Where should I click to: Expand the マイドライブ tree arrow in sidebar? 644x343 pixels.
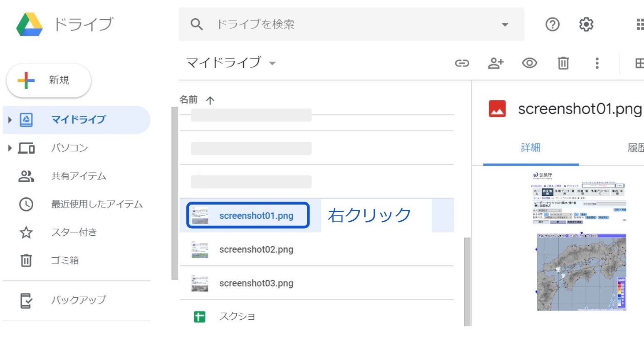coord(10,120)
